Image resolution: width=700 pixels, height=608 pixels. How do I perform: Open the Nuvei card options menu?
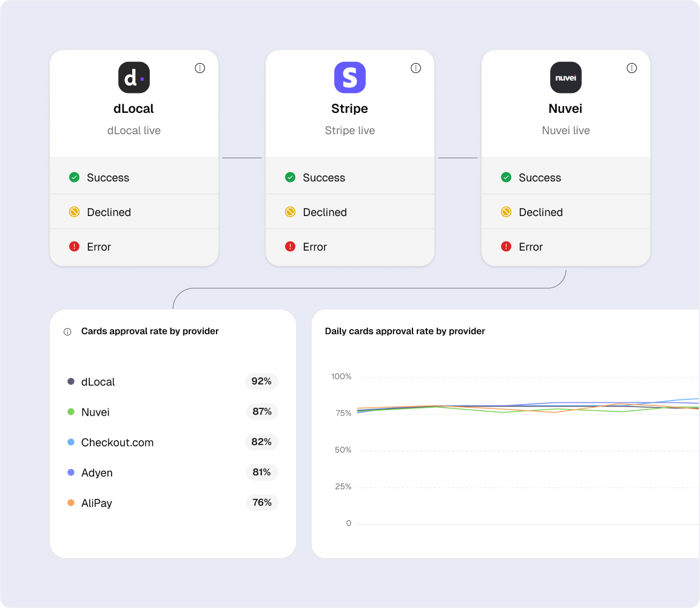click(632, 68)
